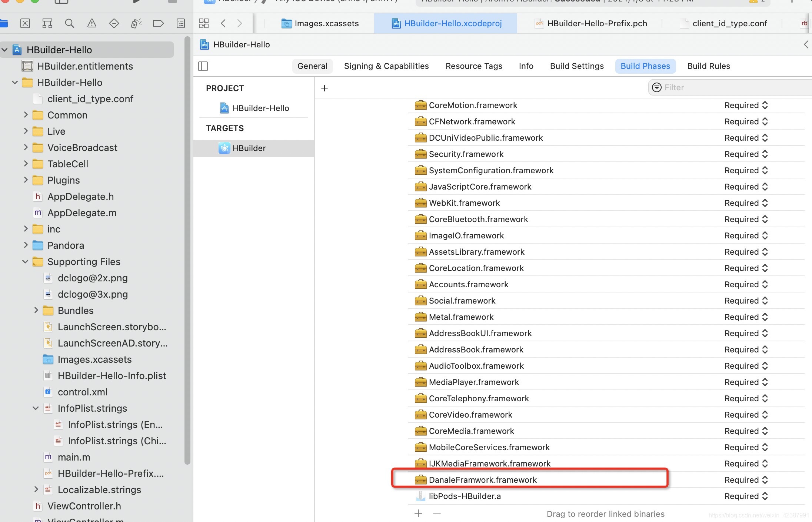Expand the Plugins folder

point(26,180)
